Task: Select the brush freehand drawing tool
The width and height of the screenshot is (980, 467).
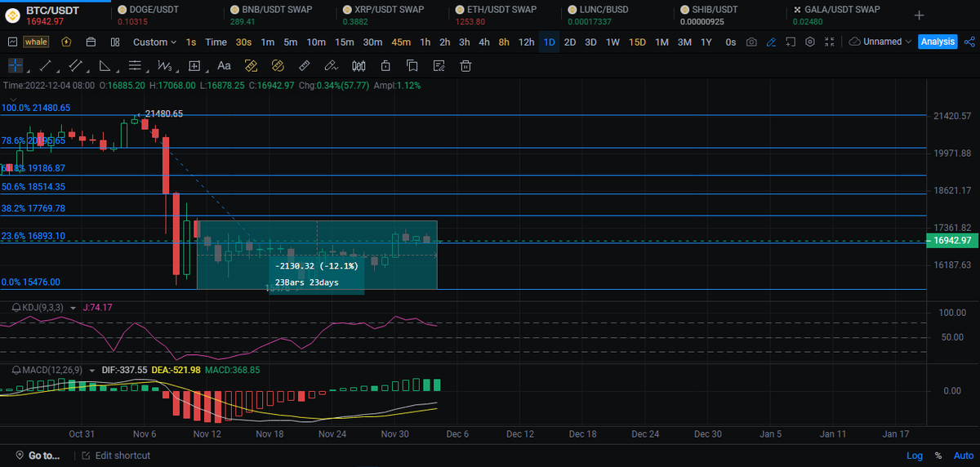Action: (x=331, y=65)
